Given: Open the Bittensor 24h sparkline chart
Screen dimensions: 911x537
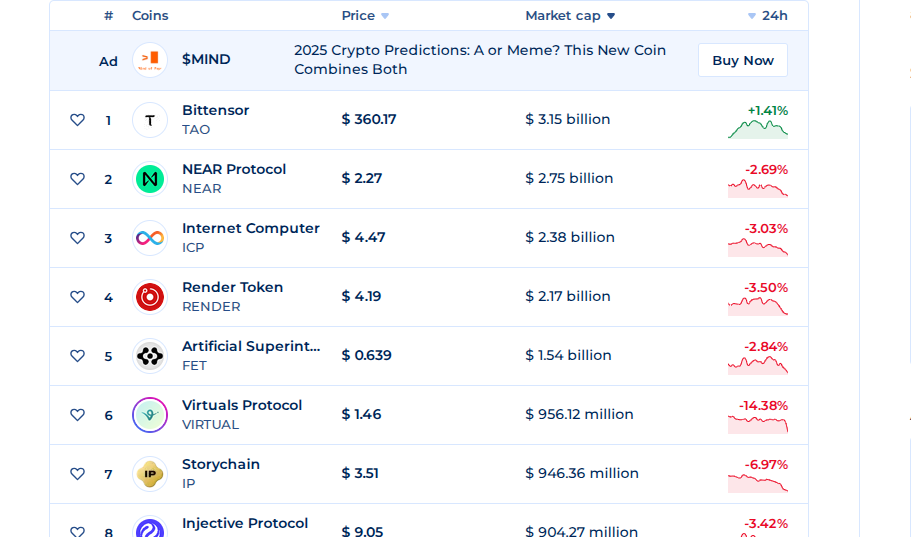Looking at the screenshot, I should pyautogui.click(x=758, y=129).
